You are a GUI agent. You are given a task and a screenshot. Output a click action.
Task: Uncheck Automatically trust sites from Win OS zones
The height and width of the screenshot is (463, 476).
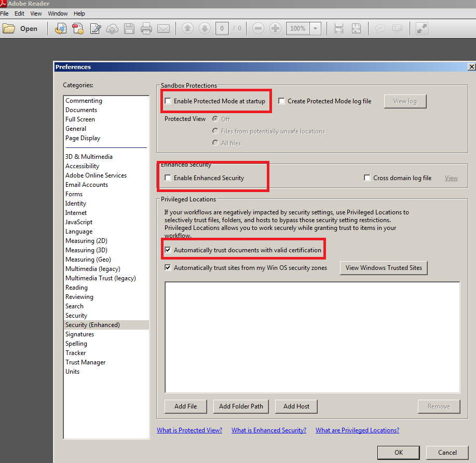tap(168, 267)
